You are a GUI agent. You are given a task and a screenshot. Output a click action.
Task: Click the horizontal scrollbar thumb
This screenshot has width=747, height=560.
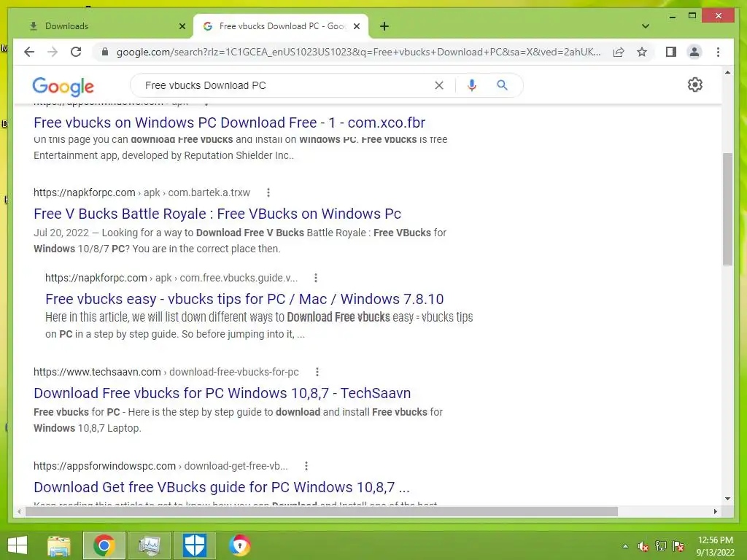[322, 511]
